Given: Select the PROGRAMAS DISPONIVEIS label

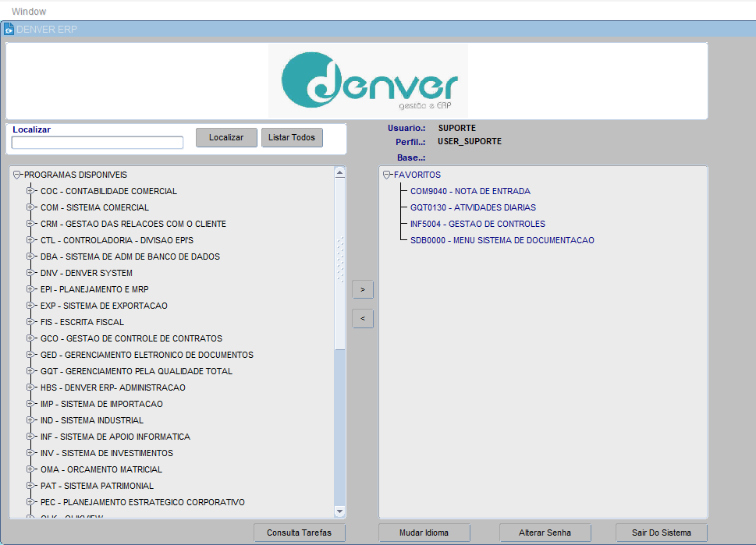Looking at the screenshot, I should click(x=76, y=175).
